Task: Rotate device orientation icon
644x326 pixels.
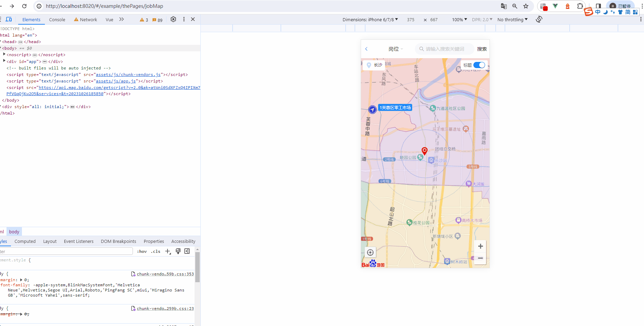Action: [x=539, y=19]
